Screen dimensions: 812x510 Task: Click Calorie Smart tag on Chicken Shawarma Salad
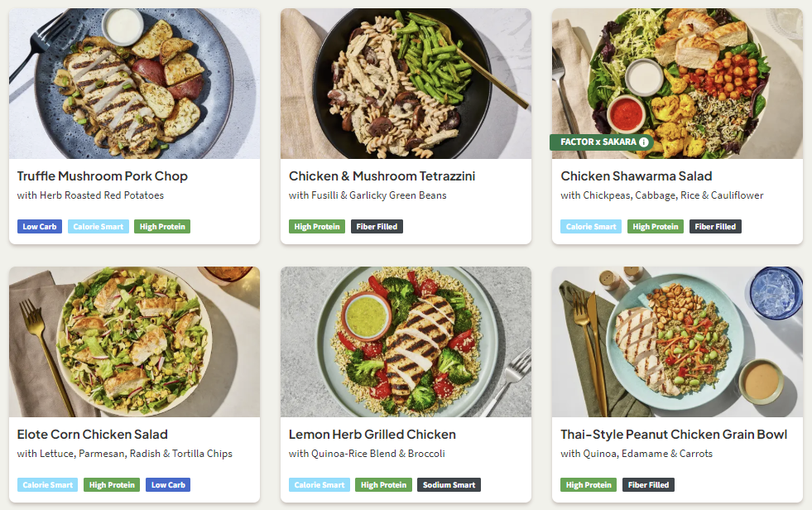[x=591, y=227]
